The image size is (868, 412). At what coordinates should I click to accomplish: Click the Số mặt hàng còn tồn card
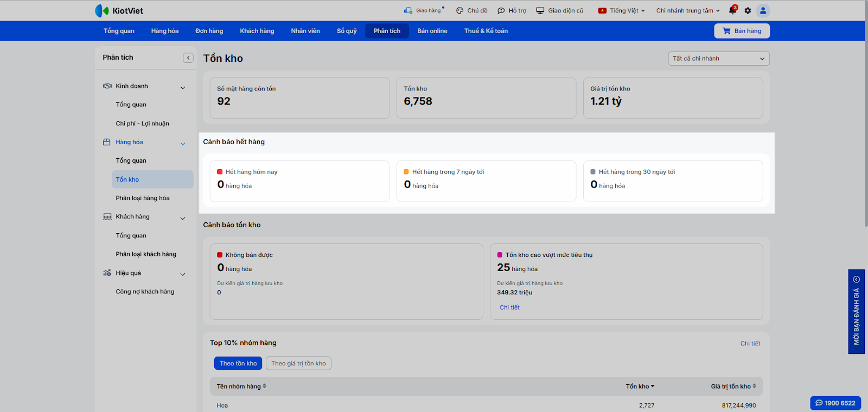(x=299, y=98)
